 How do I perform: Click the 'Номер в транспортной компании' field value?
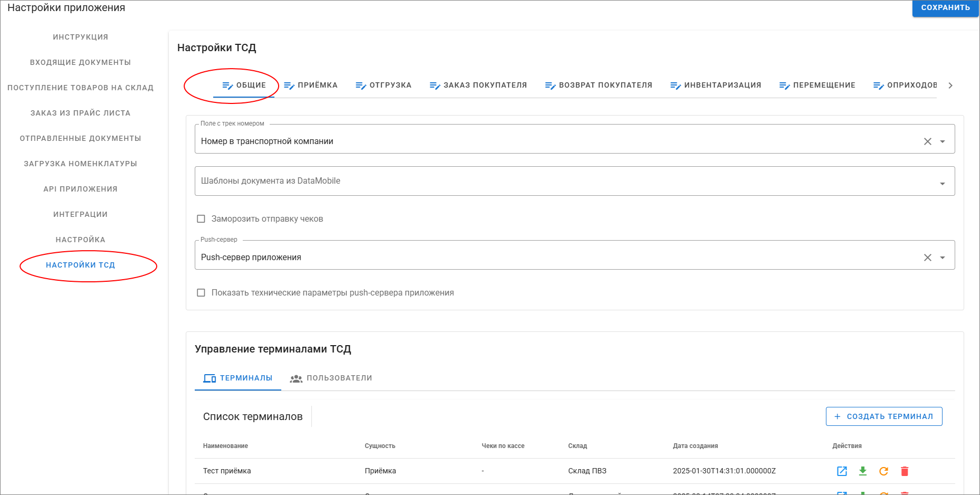pyautogui.click(x=267, y=141)
